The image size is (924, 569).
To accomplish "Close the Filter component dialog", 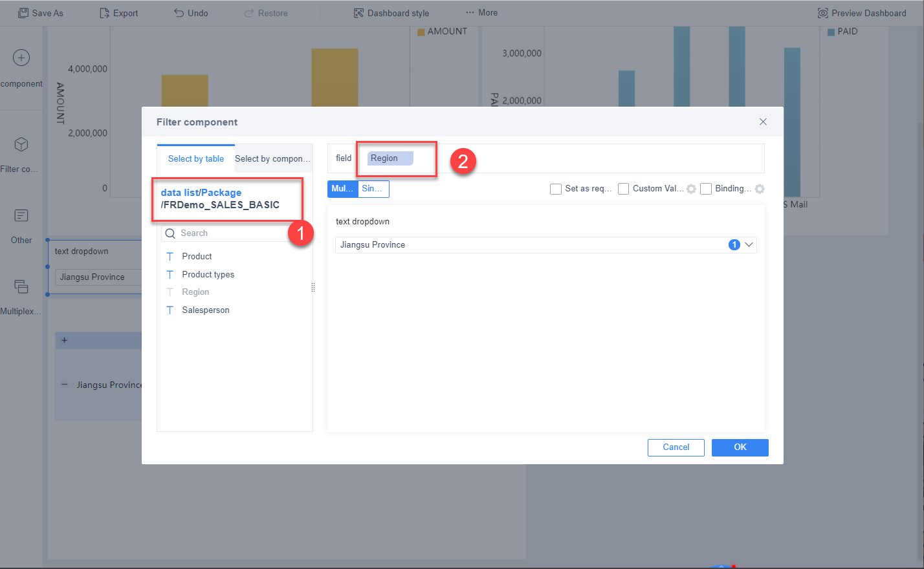I will (x=763, y=122).
